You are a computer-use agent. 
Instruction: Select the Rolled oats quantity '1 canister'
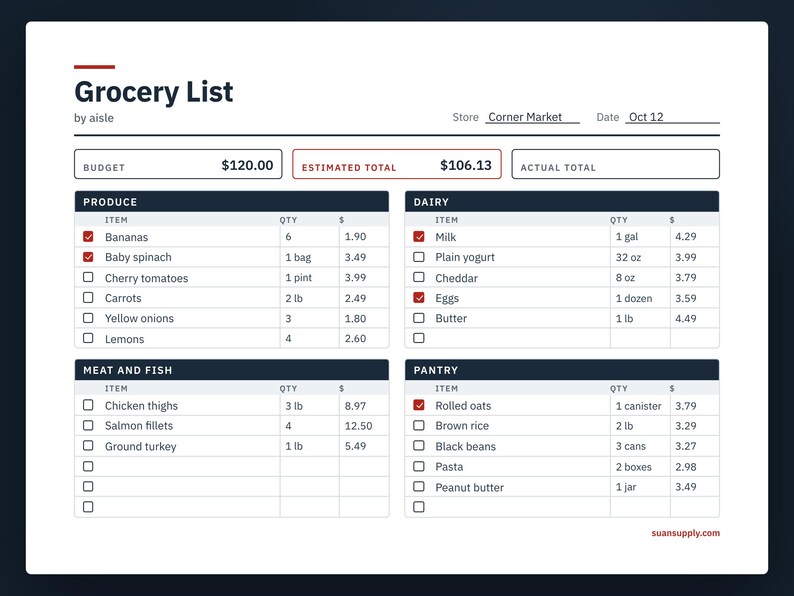coord(639,406)
